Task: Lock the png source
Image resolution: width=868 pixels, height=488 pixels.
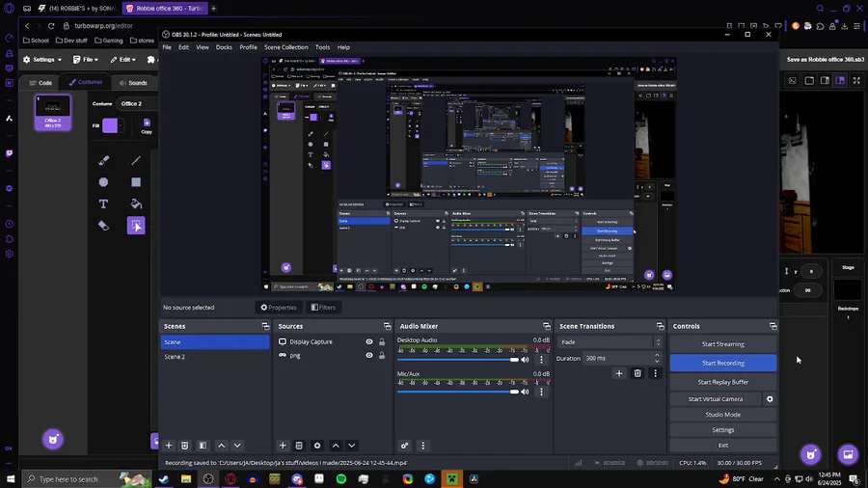Action: tap(382, 355)
